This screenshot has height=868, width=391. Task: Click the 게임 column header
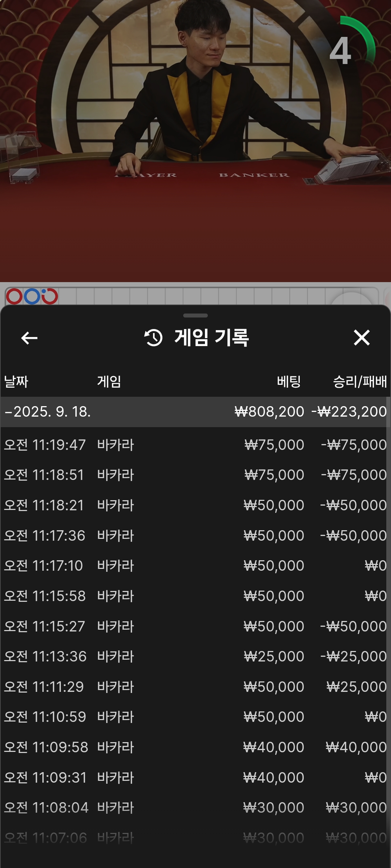109,382
